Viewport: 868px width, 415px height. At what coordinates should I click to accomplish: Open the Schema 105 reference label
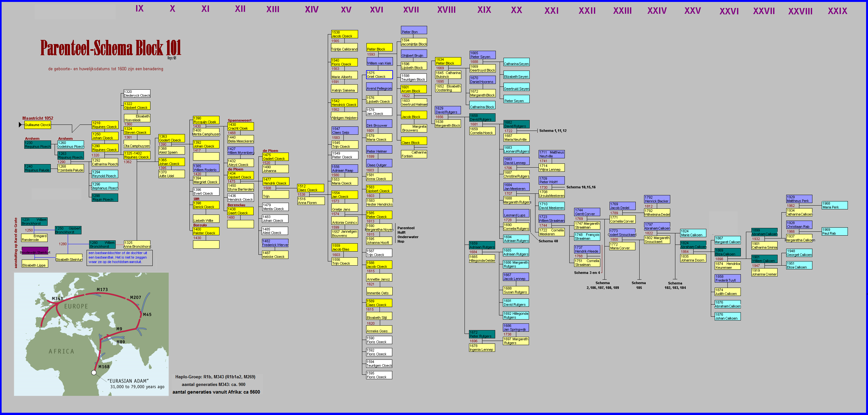tap(639, 285)
